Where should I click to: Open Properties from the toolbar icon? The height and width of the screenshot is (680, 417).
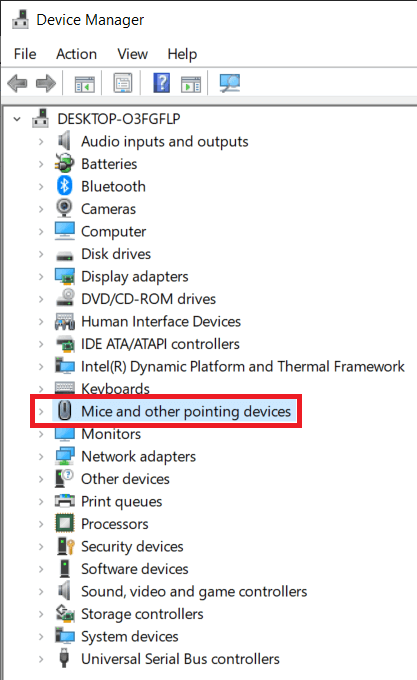pos(123,83)
